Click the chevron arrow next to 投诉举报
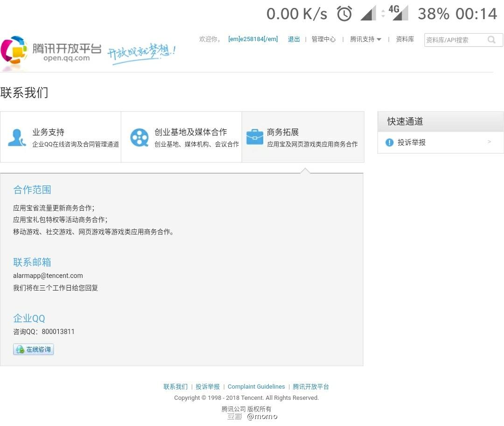 coord(489,142)
